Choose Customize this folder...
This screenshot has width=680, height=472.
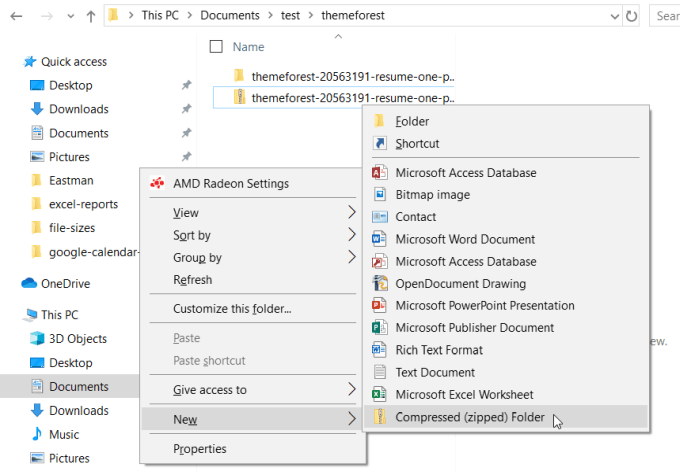point(253,308)
